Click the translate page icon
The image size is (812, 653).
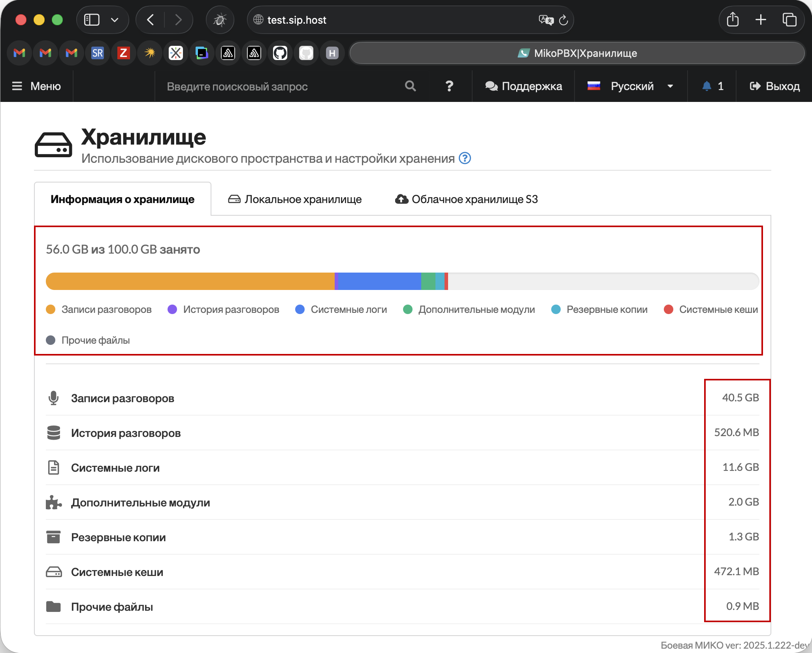(546, 20)
